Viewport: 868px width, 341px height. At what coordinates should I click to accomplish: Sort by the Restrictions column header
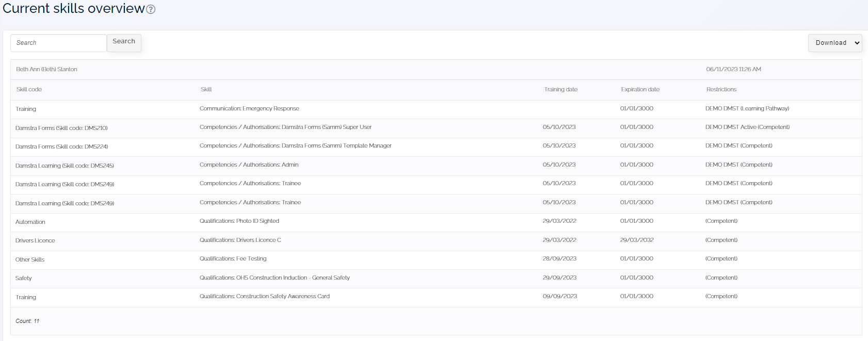[721, 90]
